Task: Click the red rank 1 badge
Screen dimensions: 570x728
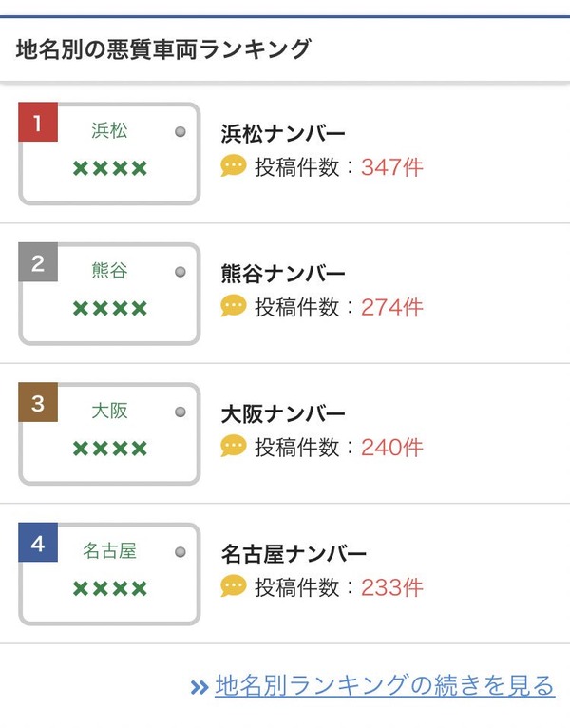Action: (38, 123)
